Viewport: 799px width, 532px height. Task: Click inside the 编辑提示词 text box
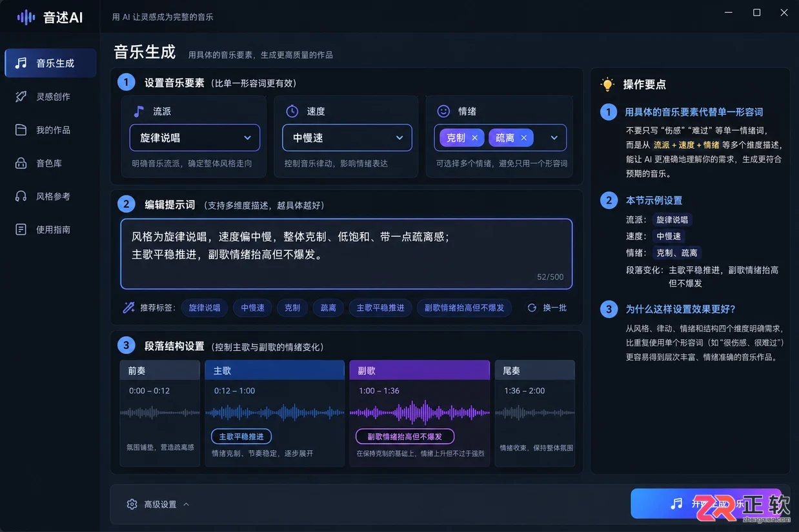point(347,254)
